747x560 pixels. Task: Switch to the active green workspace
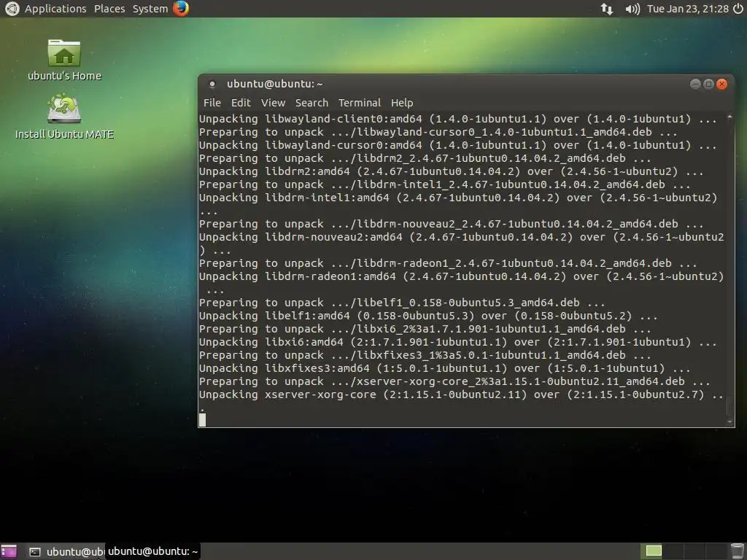pyautogui.click(x=653, y=551)
